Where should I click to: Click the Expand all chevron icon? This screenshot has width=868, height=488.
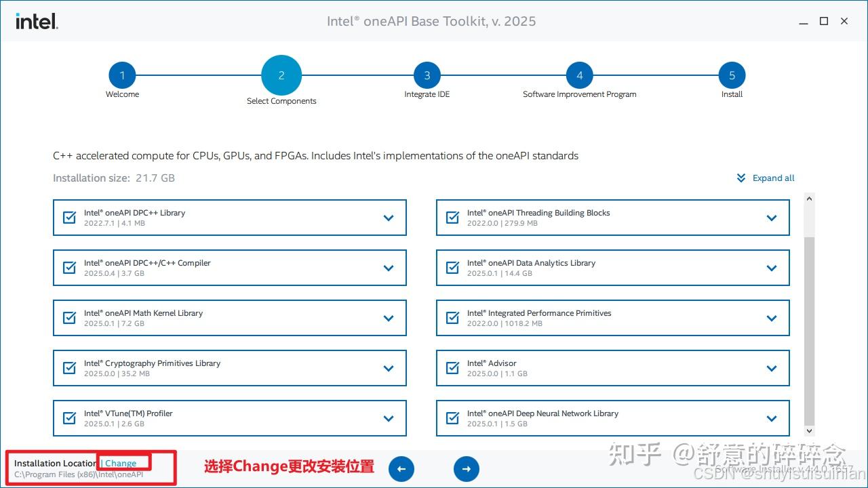click(741, 178)
